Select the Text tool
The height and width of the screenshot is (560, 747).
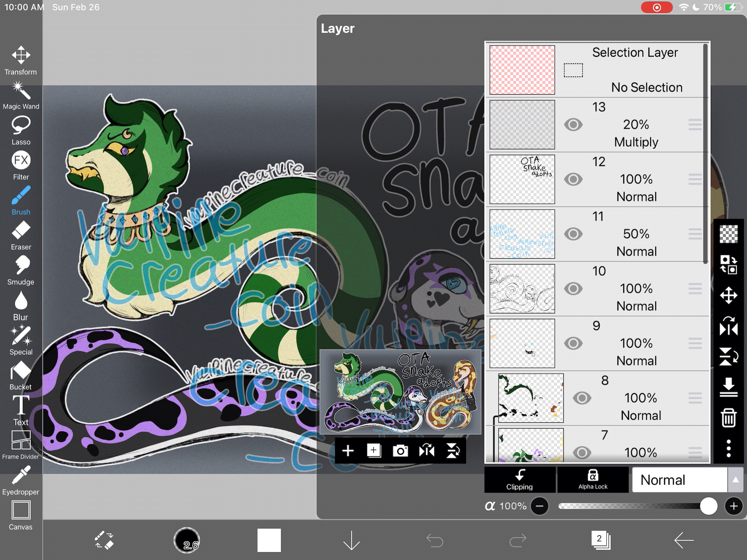tap(21, 411)
